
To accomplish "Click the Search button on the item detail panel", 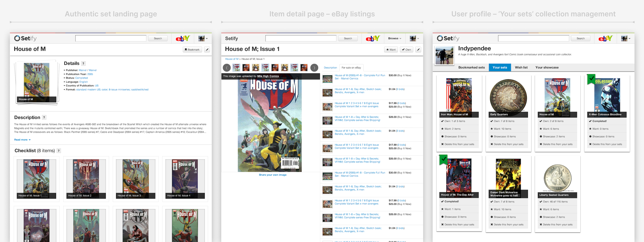I will pos(348,38).
